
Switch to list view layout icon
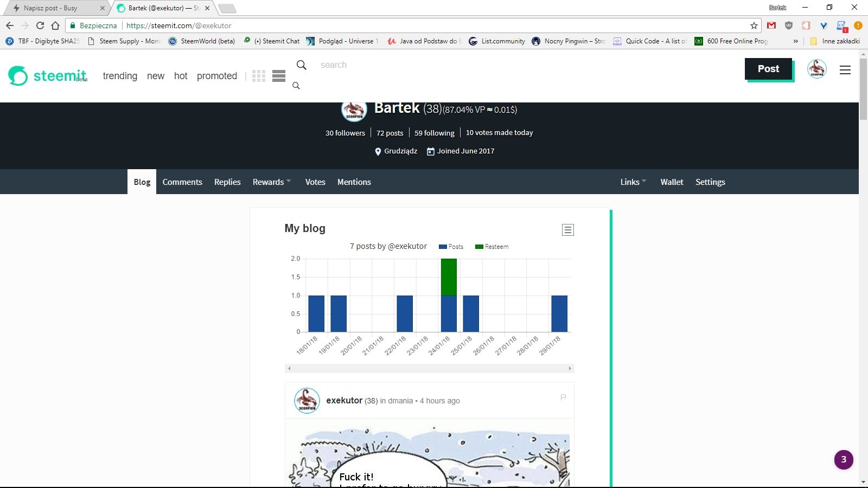coord(279,76)
